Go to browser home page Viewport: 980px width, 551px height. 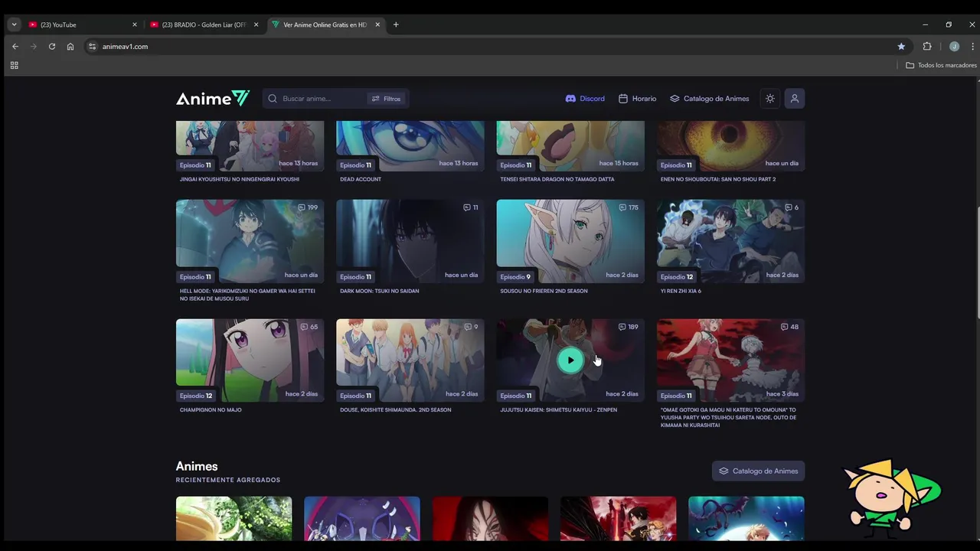click(x=70, y=46)
